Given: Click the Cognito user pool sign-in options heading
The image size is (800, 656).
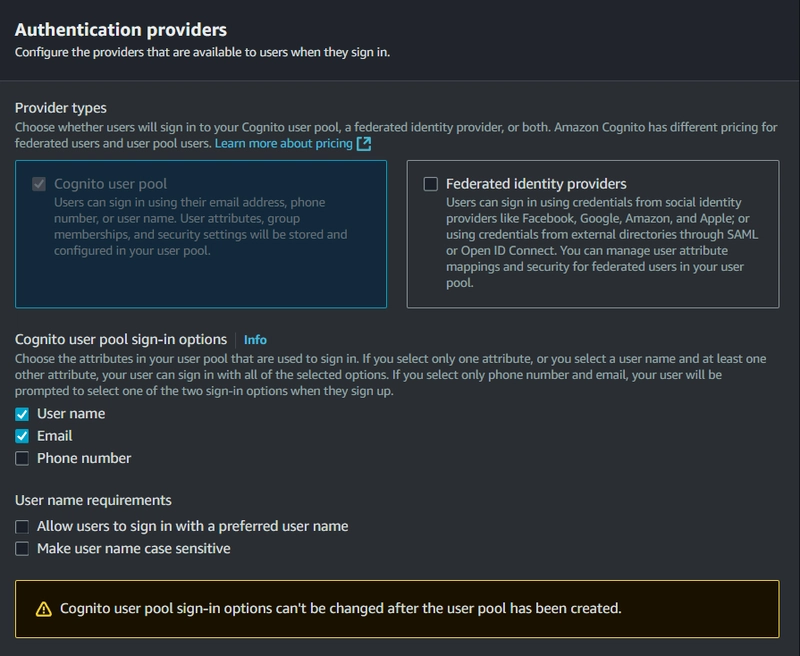Looking at the screenshot, I should (x=121, y=340).
